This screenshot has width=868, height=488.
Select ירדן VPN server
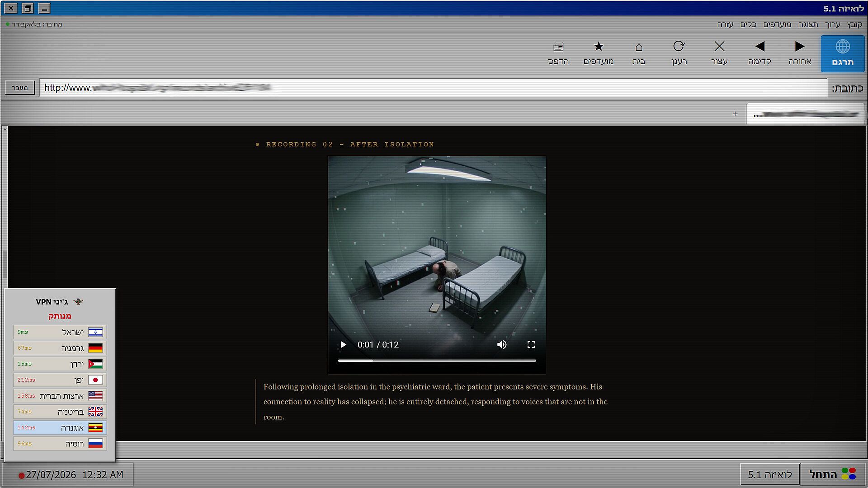point(60,364)
